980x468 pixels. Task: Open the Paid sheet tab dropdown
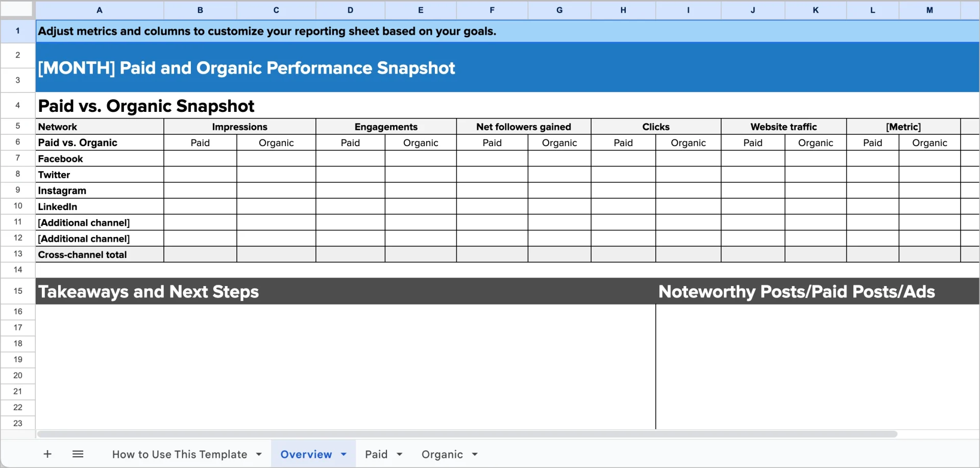(x=400, y=454)
